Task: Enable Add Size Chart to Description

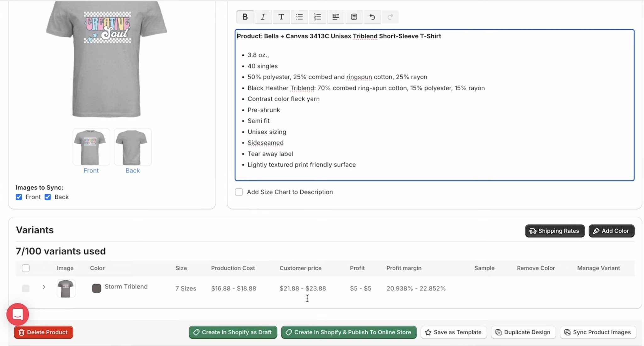Action: (239, 192)
